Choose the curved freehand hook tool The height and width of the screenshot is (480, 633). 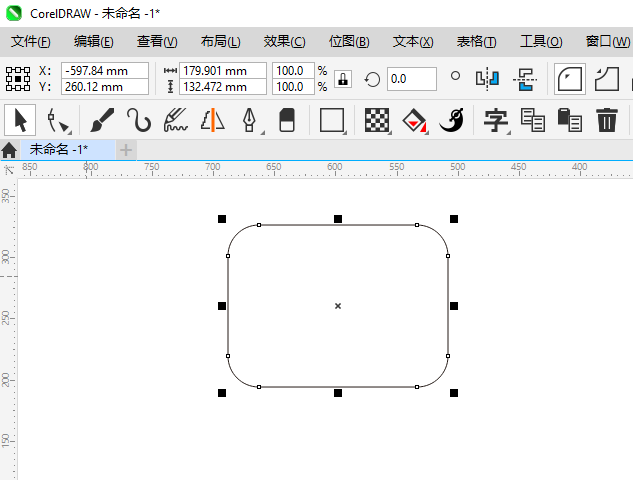(x=139, y=120)
